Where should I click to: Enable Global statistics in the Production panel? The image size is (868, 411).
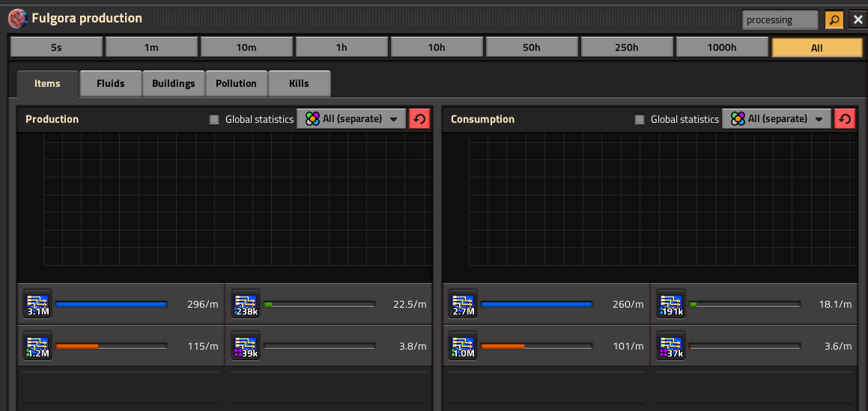215,119
